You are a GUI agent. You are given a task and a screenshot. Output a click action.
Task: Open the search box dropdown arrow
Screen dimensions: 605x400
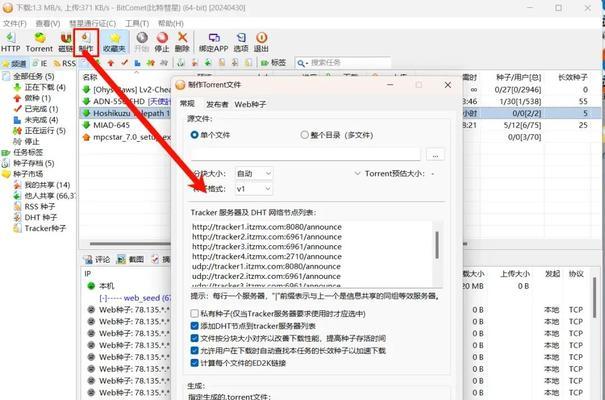pyautogui.click(x=306, y=63)
